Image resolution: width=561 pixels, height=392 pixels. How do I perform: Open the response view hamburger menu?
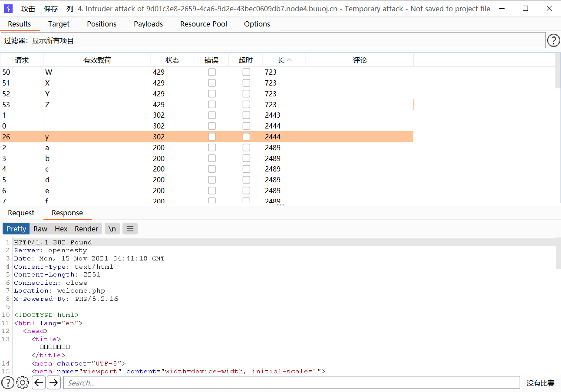click(x=130, y=229)
